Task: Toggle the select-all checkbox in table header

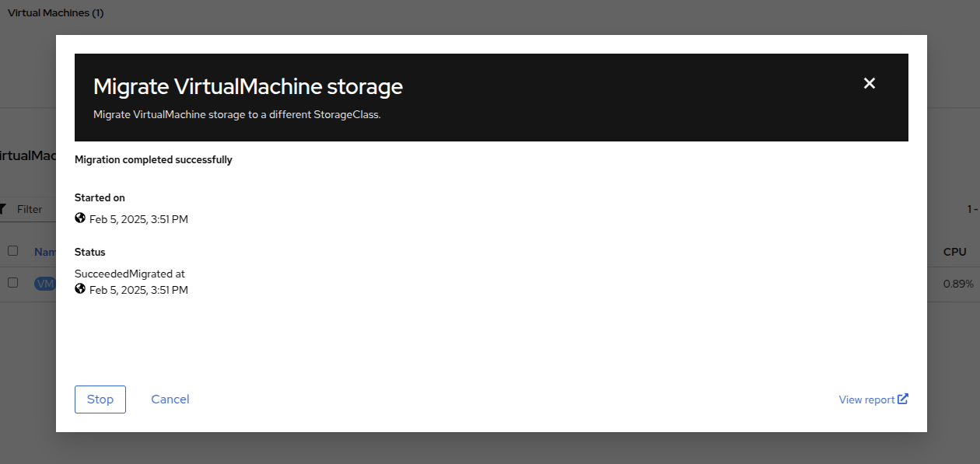Action: coord(12,251)
